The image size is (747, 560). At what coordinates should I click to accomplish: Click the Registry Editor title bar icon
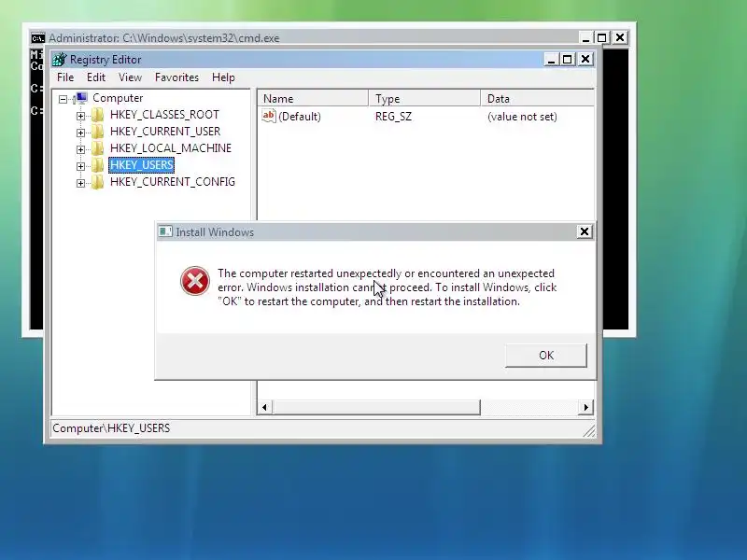pyautogui.click(x=60, y=60)
